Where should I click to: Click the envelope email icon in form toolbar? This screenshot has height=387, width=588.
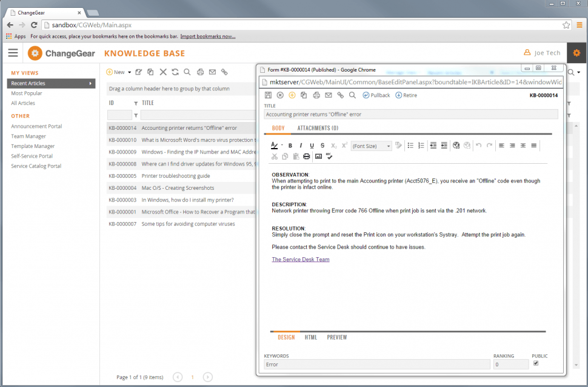[329, 95]
